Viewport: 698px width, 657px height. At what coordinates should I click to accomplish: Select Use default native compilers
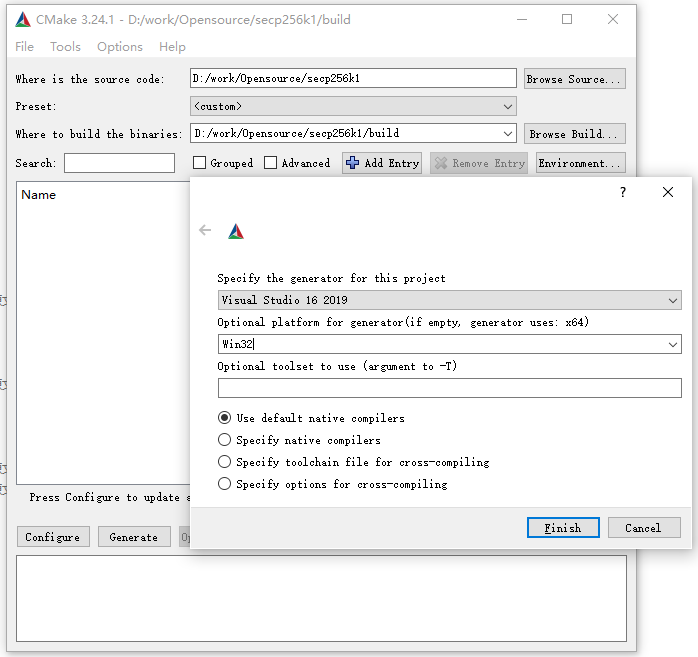coord(225,418)
